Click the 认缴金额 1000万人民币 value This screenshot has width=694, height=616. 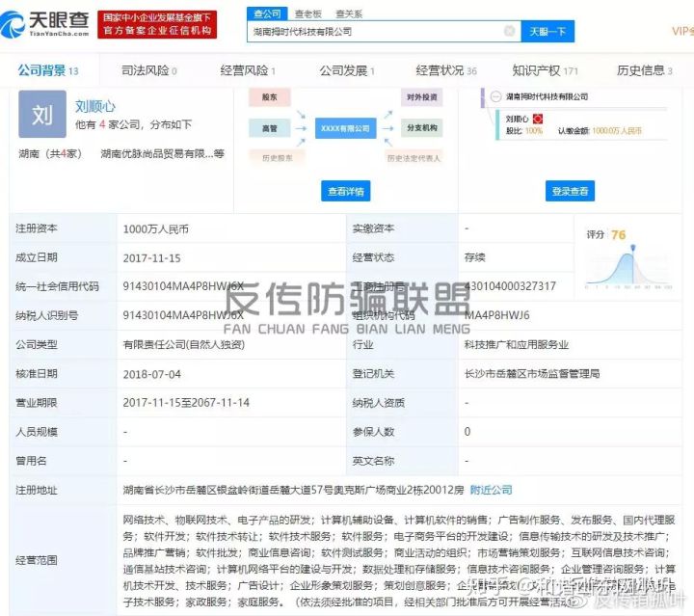click(617, 131)
